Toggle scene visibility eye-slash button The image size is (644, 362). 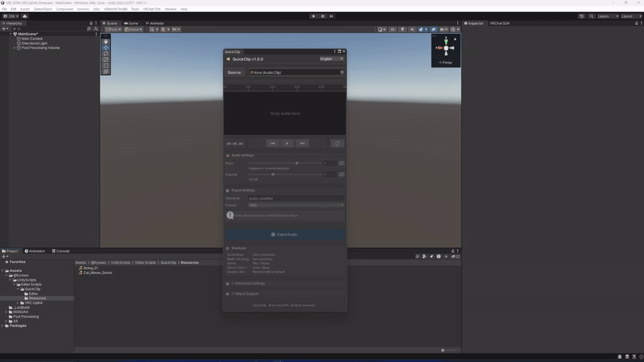434,29
